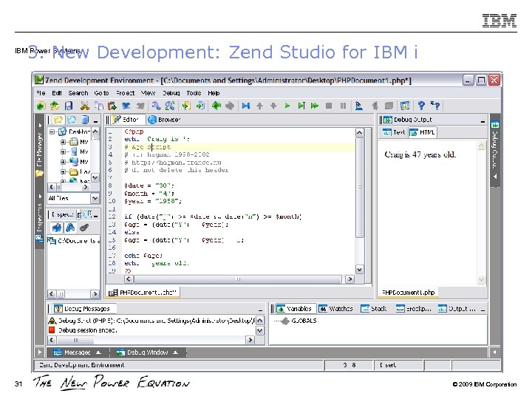Open the All Files filter dropdown
Image resolution: width=532 pixels, height=399 pixels.
pyautogui.click(x=95, y=198)
